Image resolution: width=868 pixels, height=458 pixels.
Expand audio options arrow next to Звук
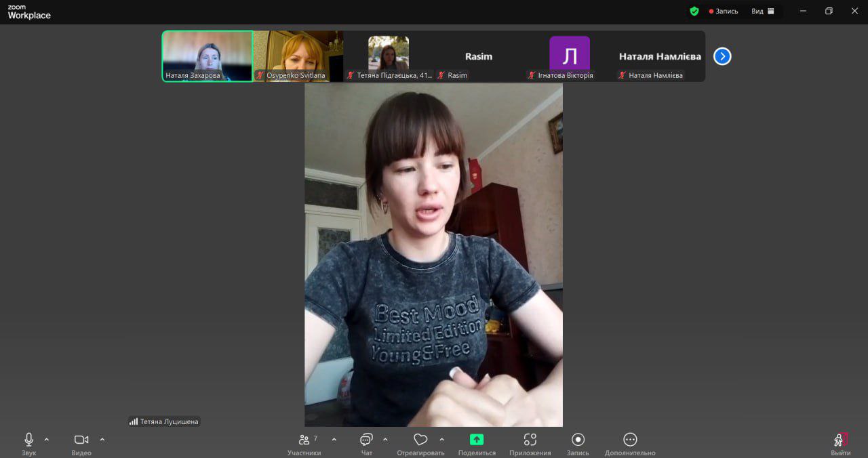[47, 439]
